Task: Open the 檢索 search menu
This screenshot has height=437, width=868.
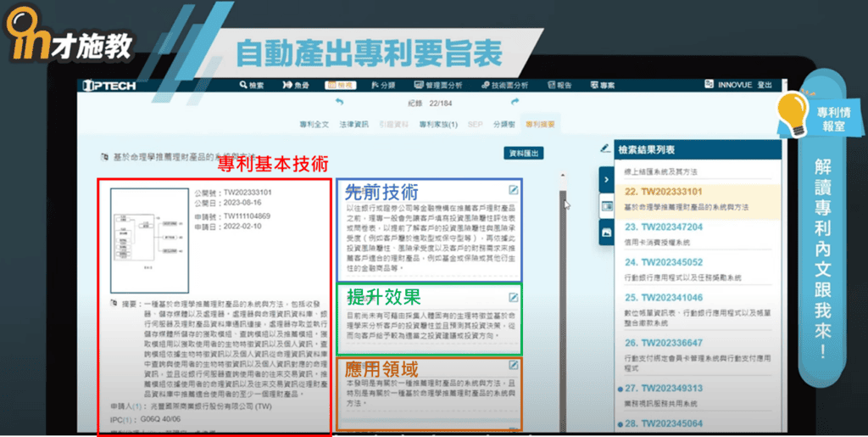Action: [253, 85]
